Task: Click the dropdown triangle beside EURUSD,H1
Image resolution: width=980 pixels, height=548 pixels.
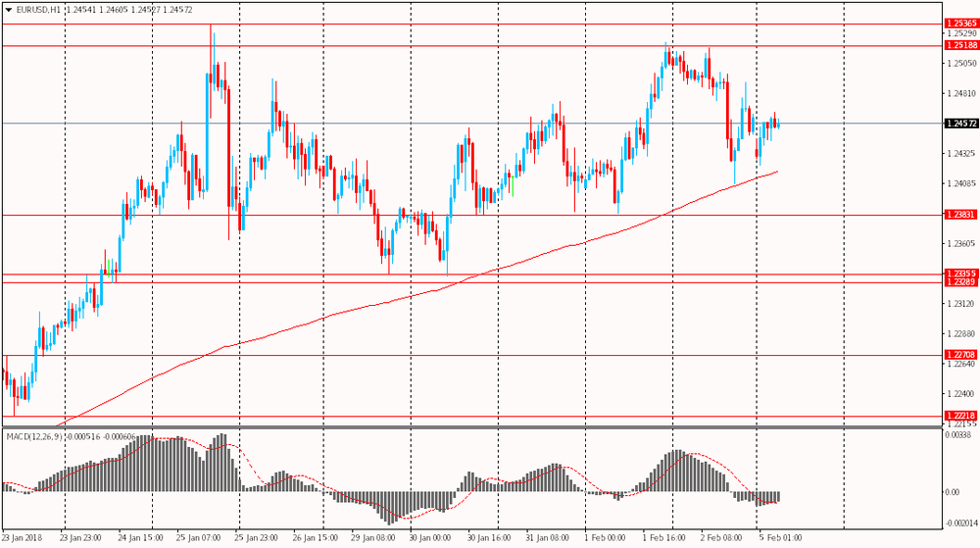Action: (x=9, y=10)
